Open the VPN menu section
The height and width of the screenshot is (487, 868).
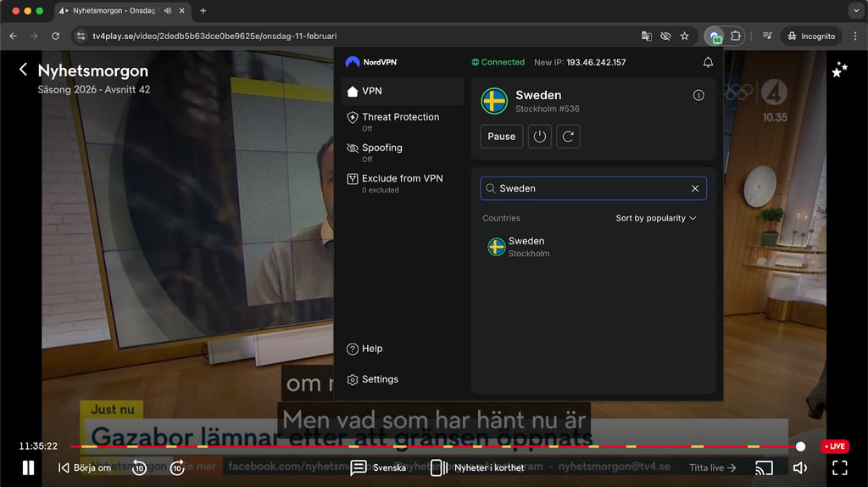tap(402, 91)
